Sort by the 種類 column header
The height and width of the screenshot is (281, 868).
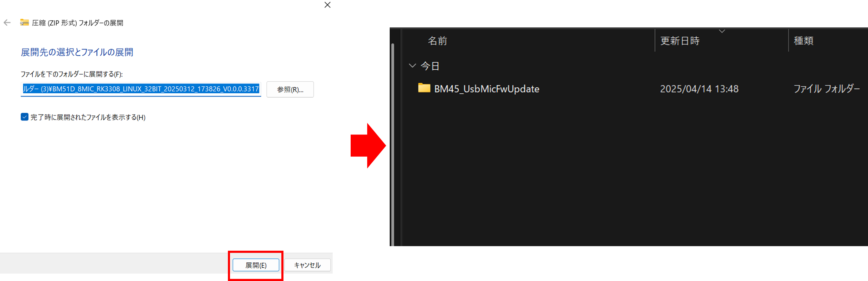(x=804, y=41)
